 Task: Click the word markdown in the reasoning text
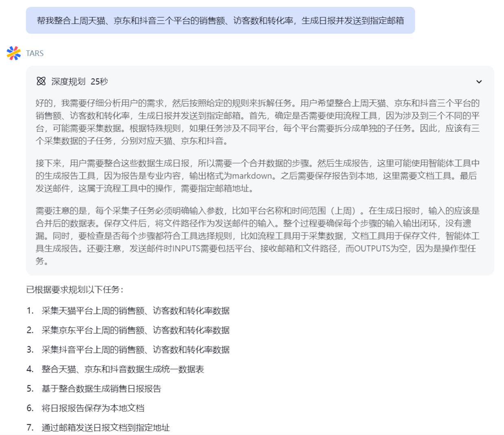[x=252, y=176]
